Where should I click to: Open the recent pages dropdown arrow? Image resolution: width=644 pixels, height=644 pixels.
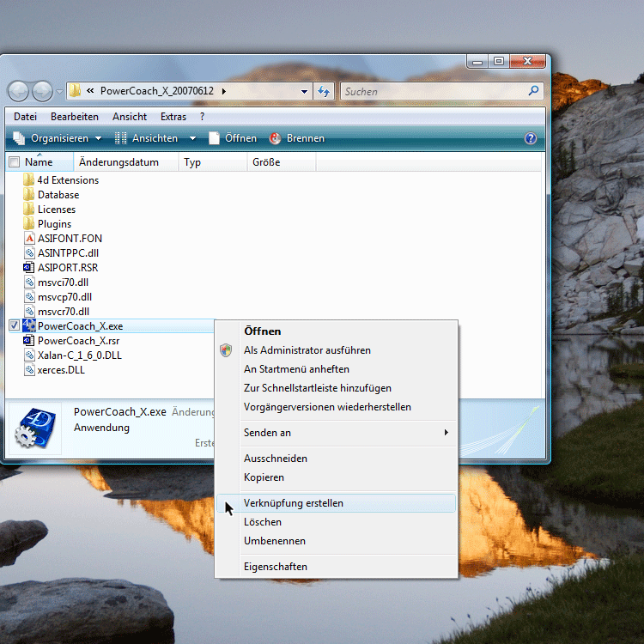coord(59,91)
